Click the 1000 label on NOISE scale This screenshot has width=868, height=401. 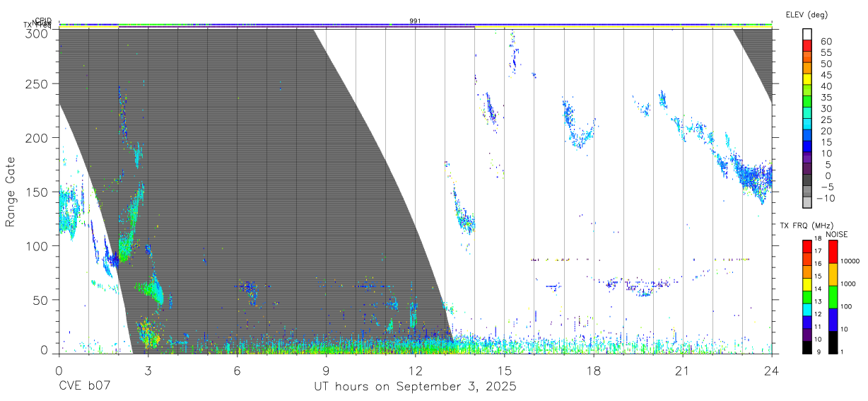point(849,284)
